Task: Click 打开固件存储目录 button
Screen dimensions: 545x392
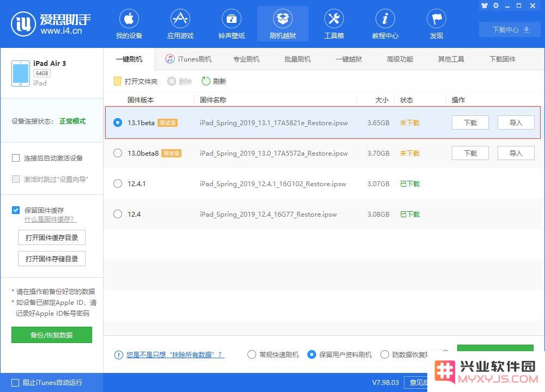Action: [52, 259]
